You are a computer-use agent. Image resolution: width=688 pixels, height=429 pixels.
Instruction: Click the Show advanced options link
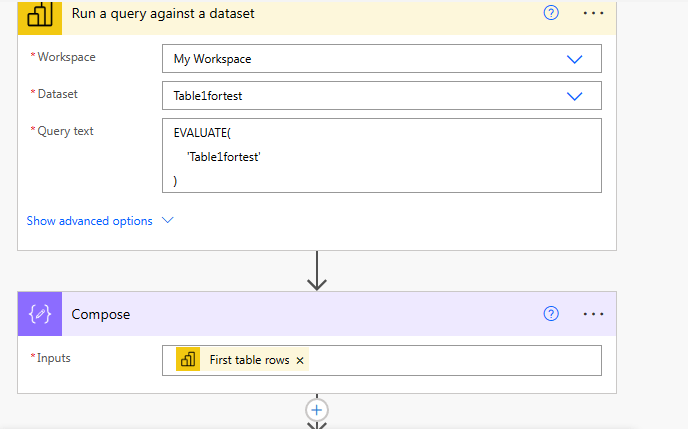(90, 221)
